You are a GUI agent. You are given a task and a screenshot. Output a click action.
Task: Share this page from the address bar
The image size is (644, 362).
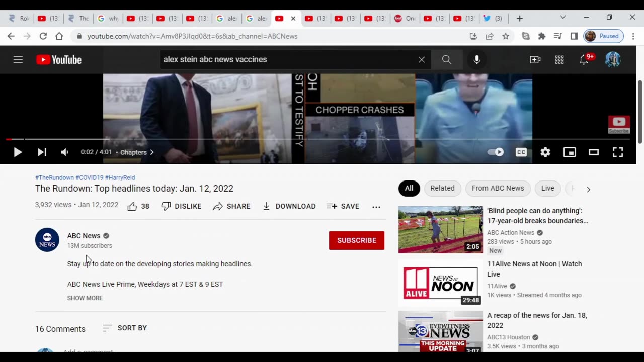[490, 36]
